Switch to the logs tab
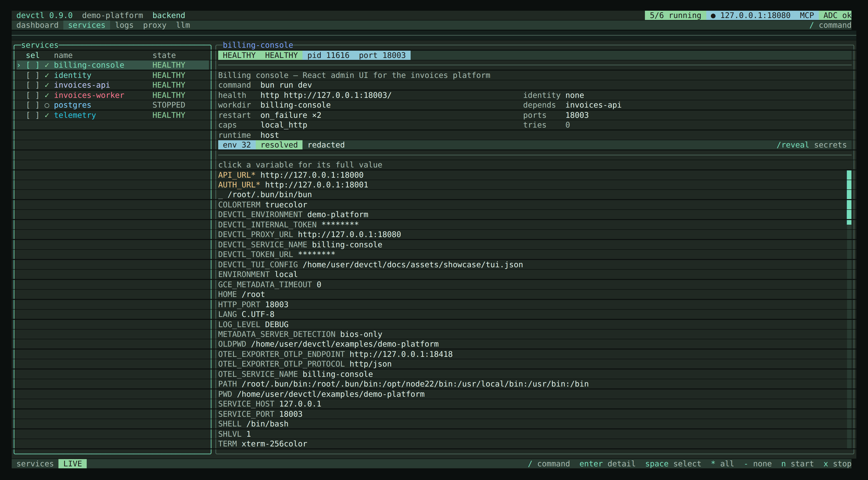The image size is (868, 480). [x=124, y=25]
